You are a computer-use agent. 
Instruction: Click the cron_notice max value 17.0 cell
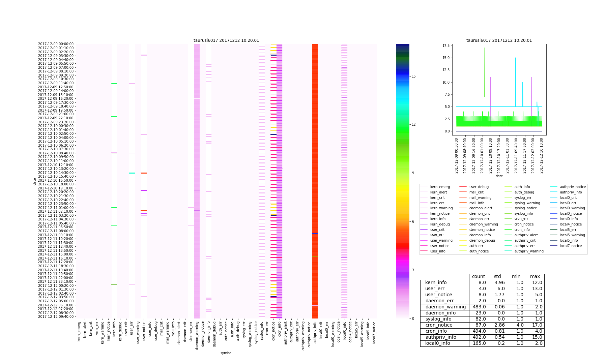(x=535, y=325)
